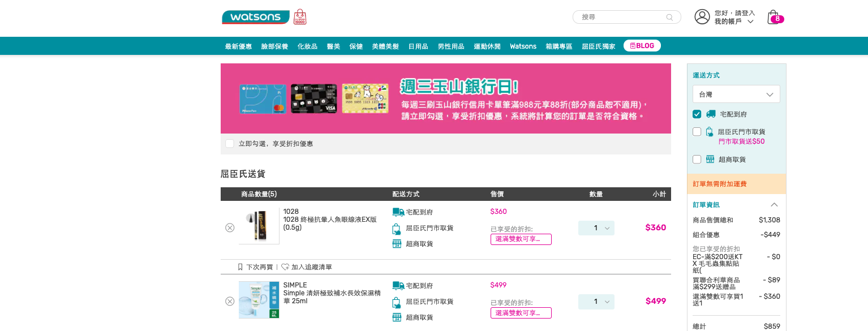Open the 台灣 shipping region dropdown
This screenshot has width=868, height=331.
pyautogui.click(x=736, y=94)
